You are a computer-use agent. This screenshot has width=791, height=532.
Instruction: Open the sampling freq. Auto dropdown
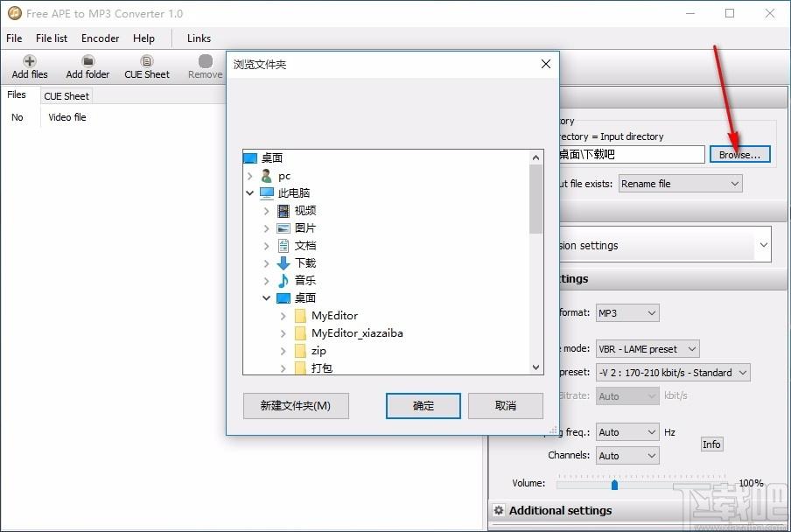pos(627,432)
